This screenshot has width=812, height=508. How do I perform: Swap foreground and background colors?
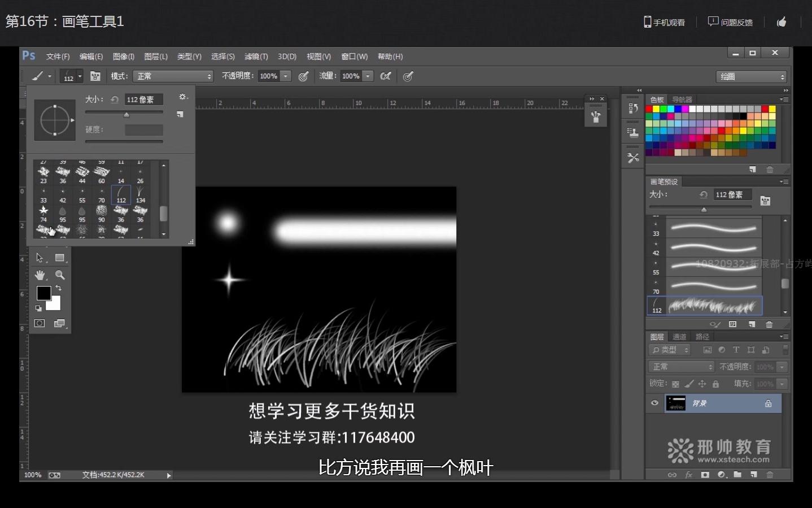coord(58,288)
